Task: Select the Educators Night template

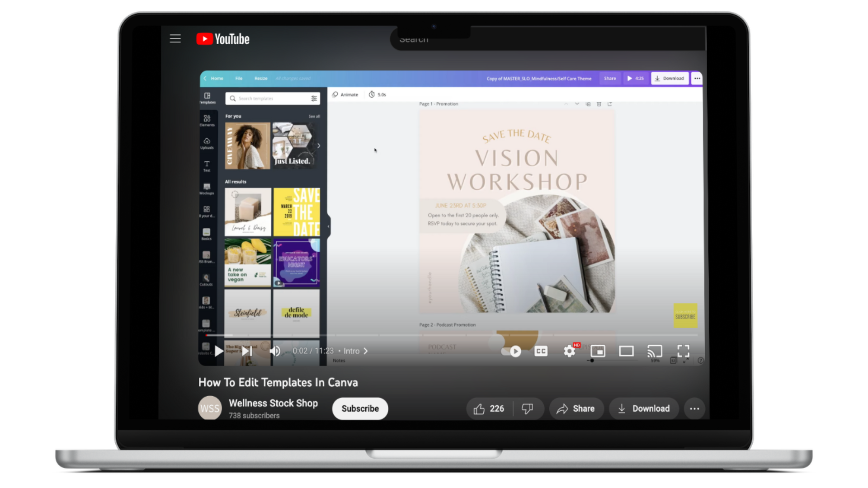Action: pos(297,263)
